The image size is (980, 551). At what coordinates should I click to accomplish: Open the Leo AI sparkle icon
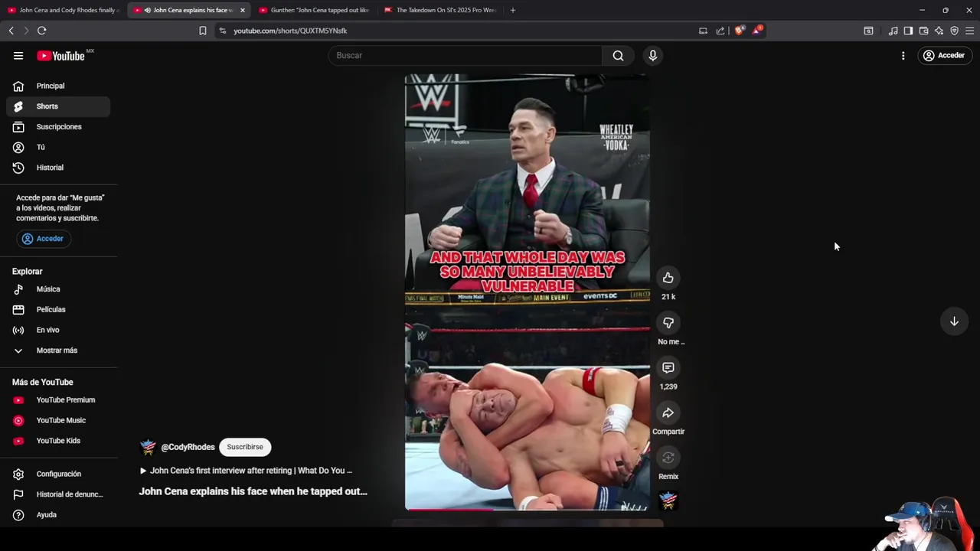coord(939,31)
